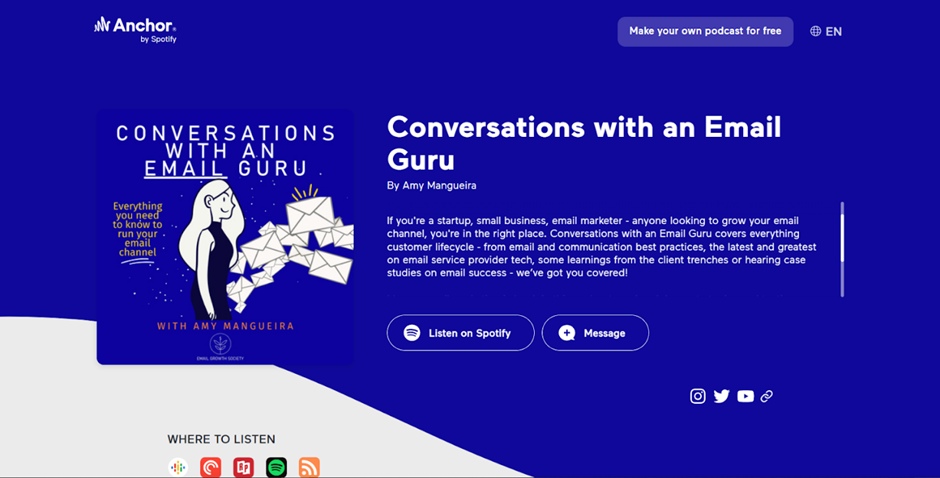Image resolution: width=940 pixels, height=478 pixels.
Task: Click the chain link website icon
Action: point(767,396)
